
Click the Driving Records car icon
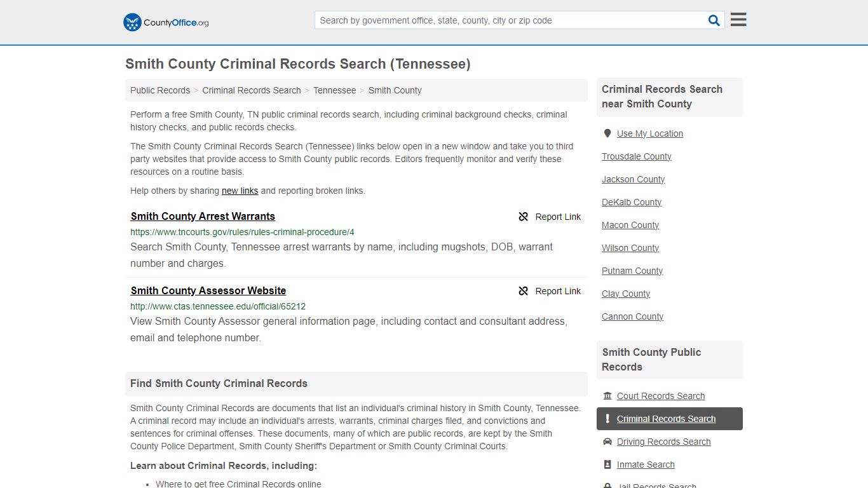click(x=607, y=442)
